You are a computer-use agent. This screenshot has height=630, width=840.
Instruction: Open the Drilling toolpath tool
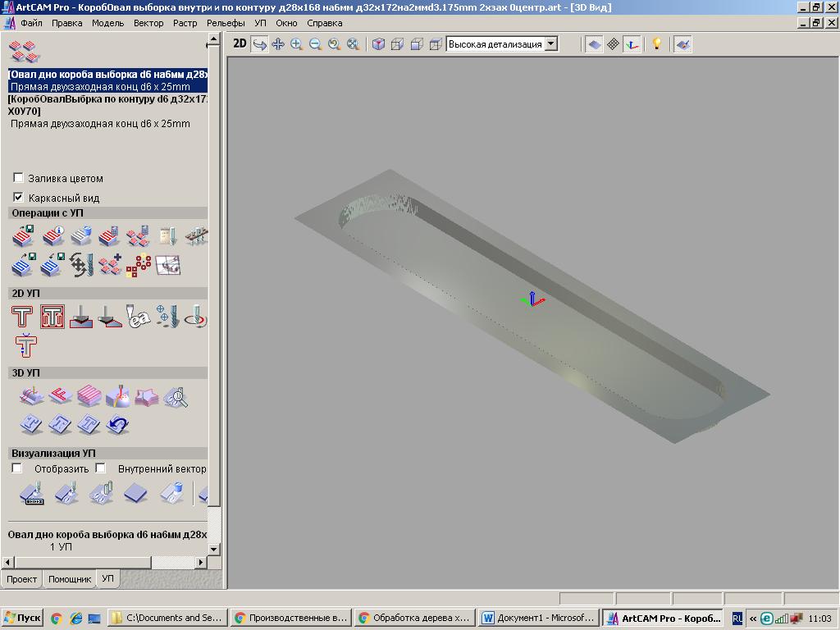click(167, 317)
